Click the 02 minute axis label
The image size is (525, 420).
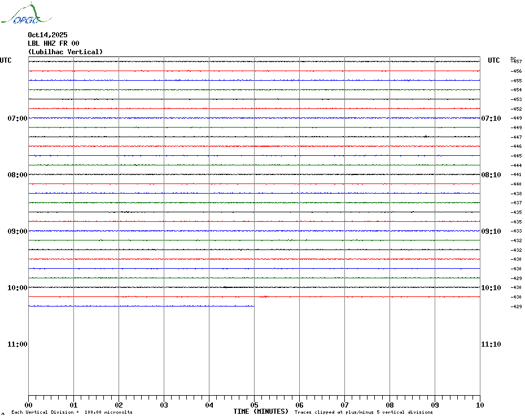pos(119,405)
